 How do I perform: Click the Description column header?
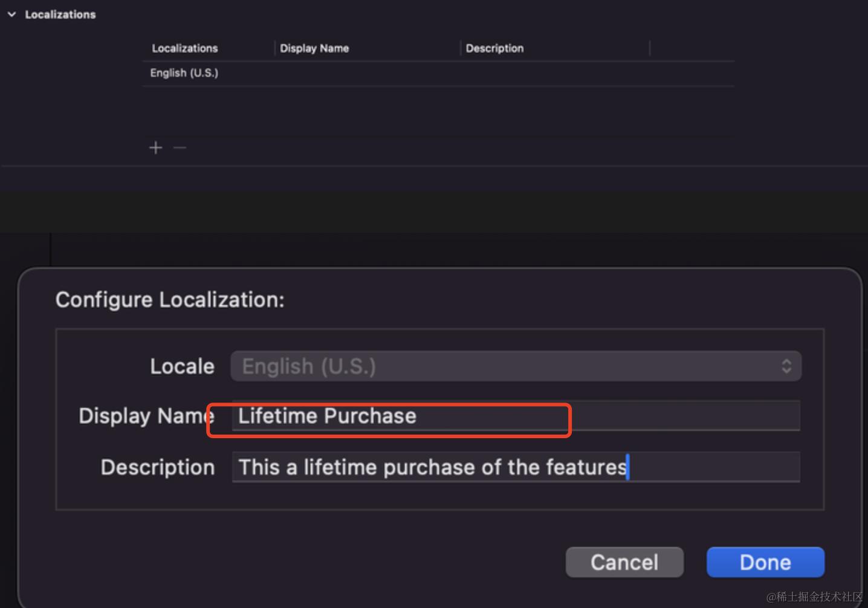(494, 48)
